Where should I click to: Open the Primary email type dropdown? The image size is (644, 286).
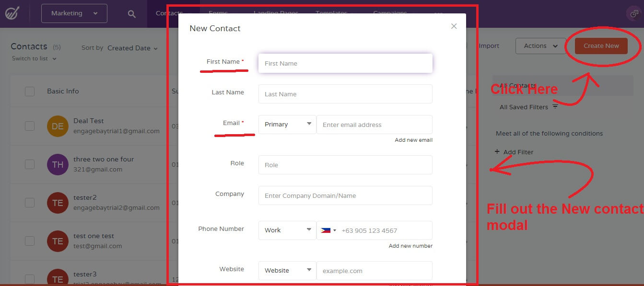click(287, 124)
